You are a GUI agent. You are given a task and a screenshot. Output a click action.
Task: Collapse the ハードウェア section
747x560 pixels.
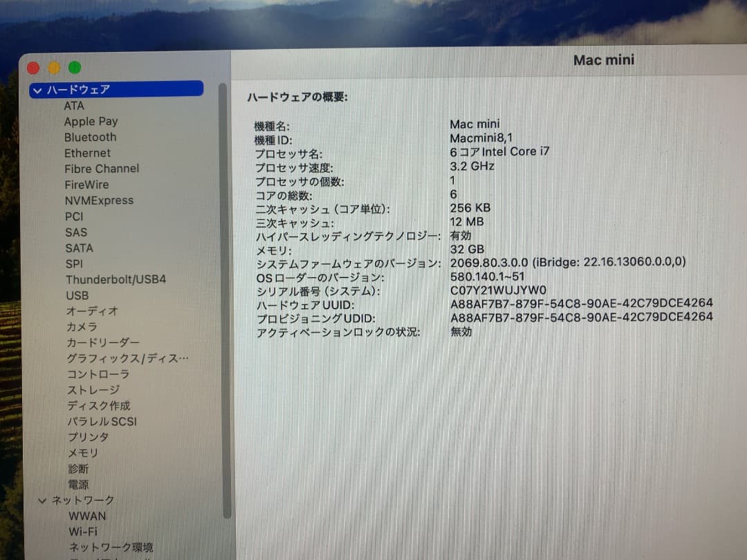coord(37,89)
